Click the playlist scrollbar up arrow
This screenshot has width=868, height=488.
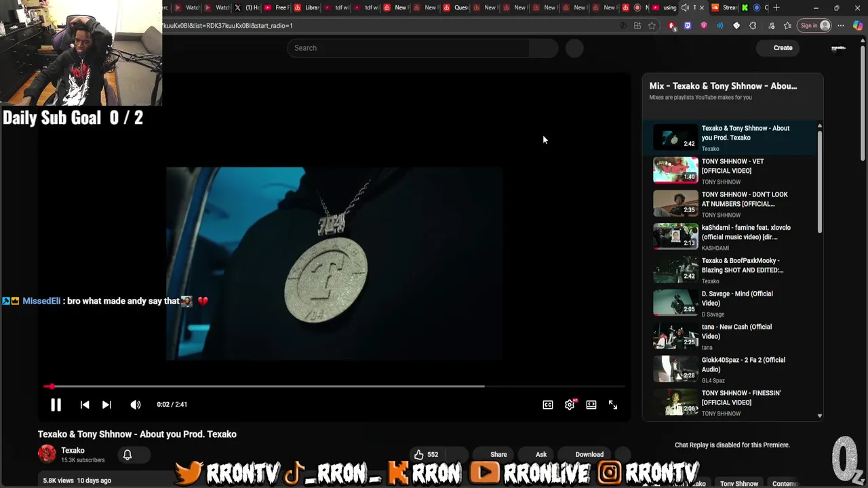[820, 126]
